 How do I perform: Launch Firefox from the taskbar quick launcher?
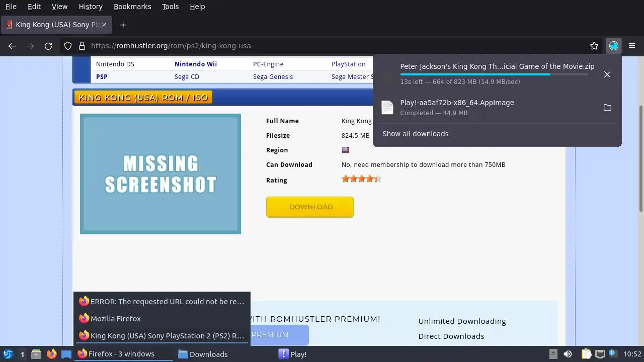tap(51, 354)
